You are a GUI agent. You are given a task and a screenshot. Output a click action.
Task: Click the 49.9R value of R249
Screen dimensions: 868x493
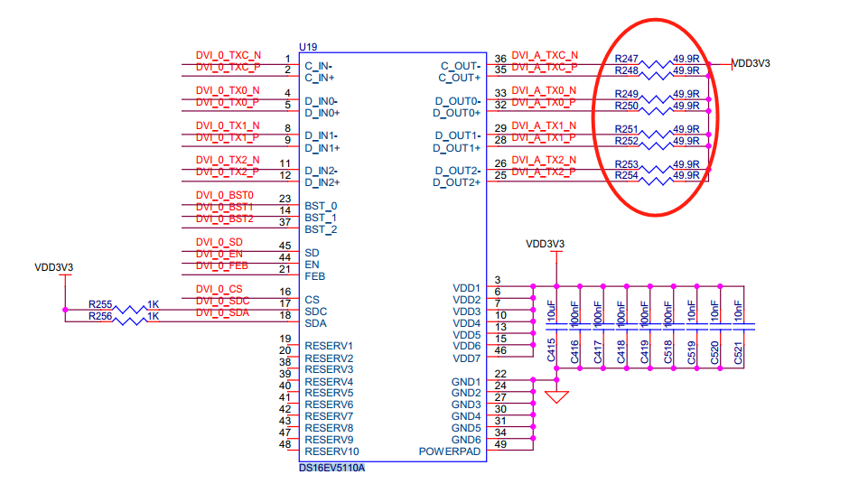(686, 94)
